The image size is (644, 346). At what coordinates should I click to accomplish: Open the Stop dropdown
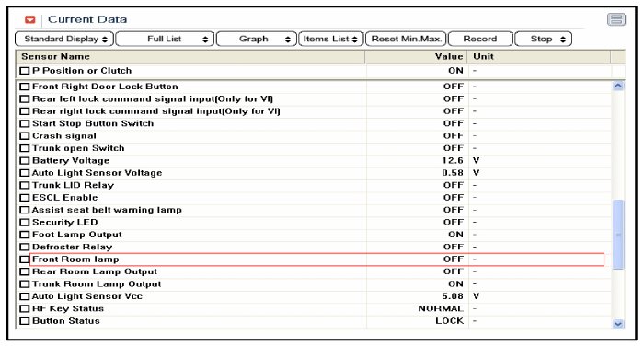543,39
